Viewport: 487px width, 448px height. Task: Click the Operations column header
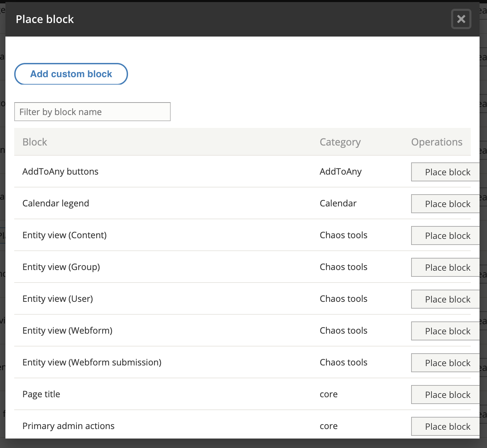point(437,142)
